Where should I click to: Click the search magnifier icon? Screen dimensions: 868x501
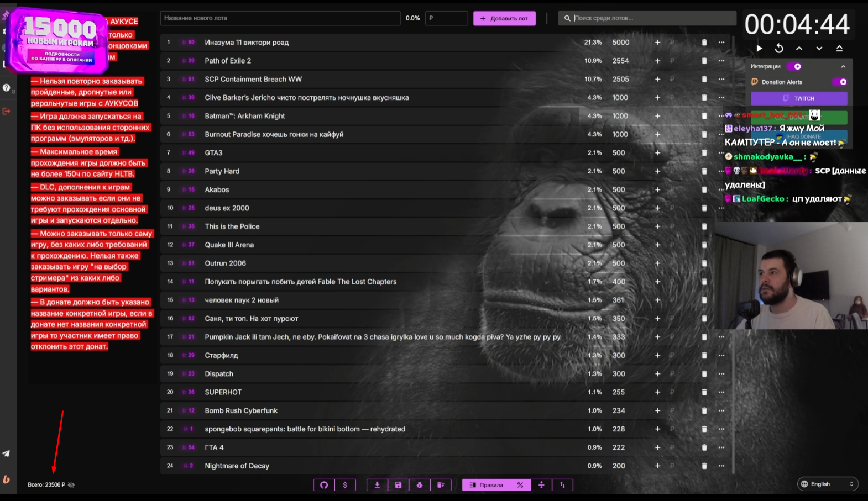[567, 18]
